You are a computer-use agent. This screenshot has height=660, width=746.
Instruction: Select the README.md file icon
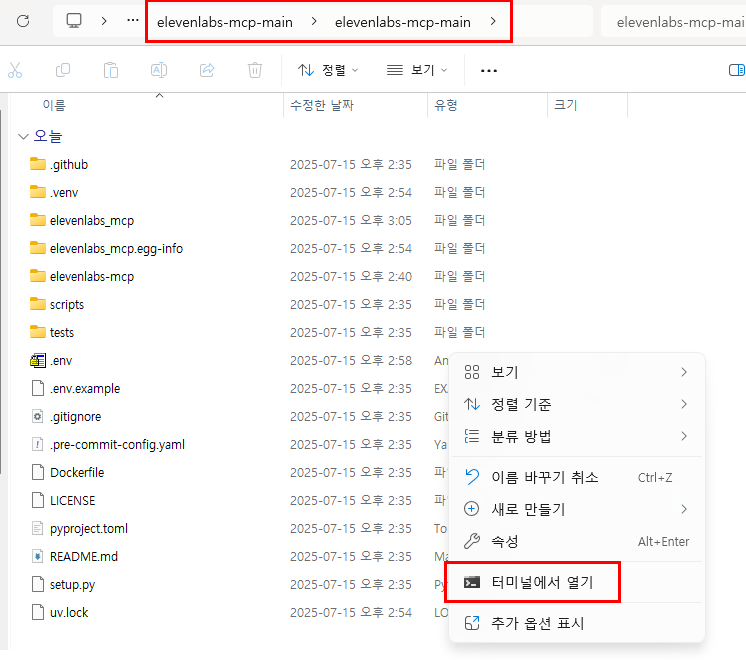38,556
